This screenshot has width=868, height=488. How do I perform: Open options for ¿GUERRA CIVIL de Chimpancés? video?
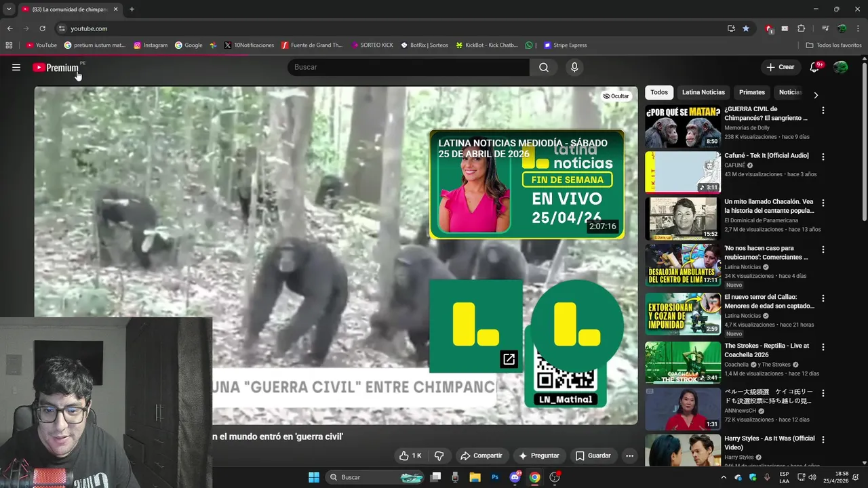(823, 110)
